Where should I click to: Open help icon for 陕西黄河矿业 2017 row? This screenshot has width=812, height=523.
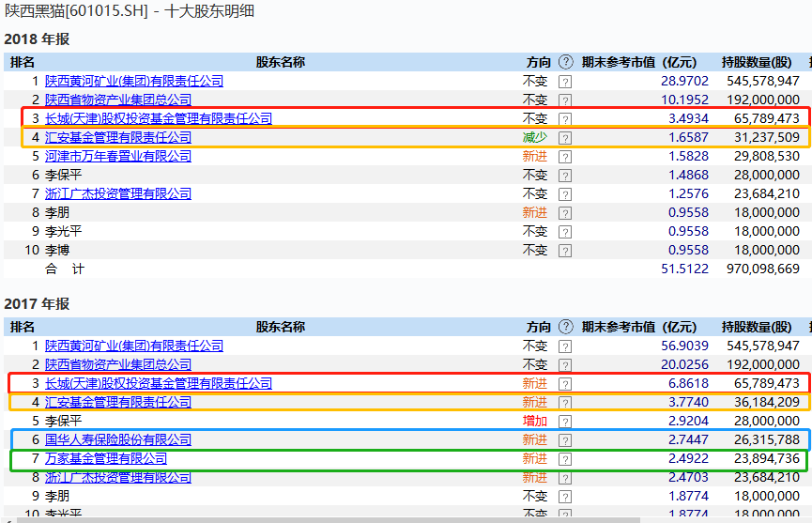[565, 346]
